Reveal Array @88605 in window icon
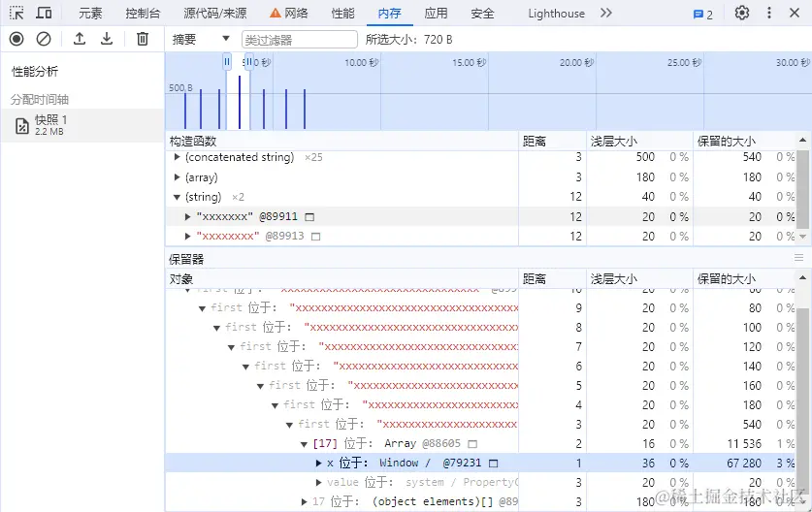The image size is (812, 512). point(472,444)
